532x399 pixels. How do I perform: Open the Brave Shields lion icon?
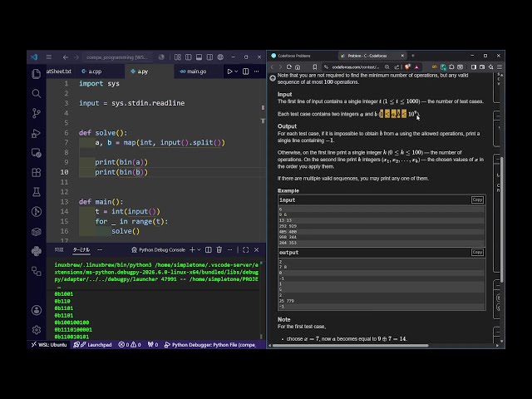coord(407,67)
